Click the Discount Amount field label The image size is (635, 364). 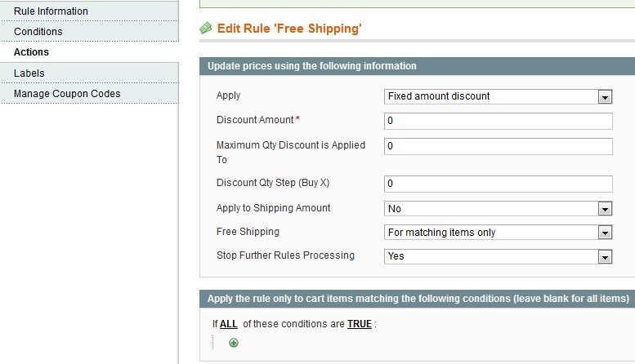[x=255, y=121]
